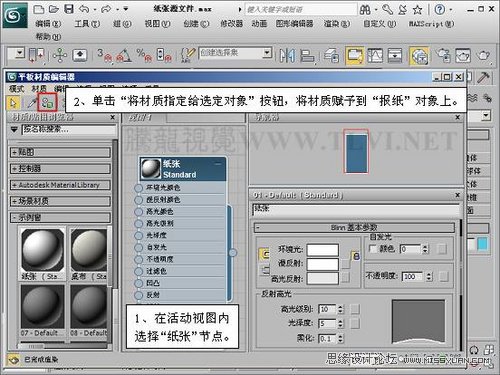
Task: Open the MAXScript menu
Action: [431, 24]
